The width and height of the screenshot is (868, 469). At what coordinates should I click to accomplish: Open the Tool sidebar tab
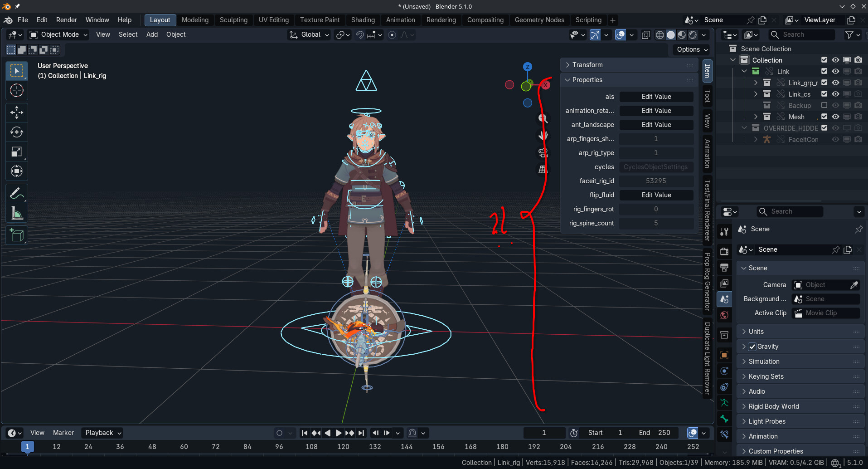(707, 96)
